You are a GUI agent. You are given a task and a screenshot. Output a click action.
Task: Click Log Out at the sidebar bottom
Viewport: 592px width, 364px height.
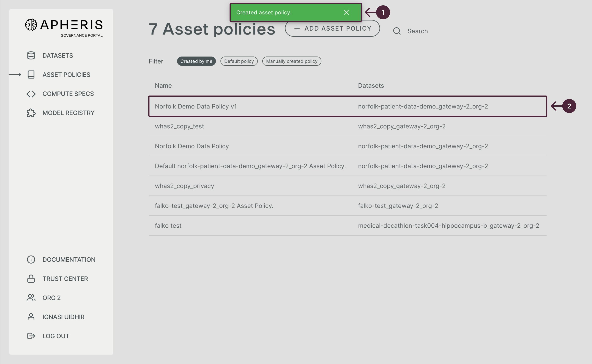point(56,336)
